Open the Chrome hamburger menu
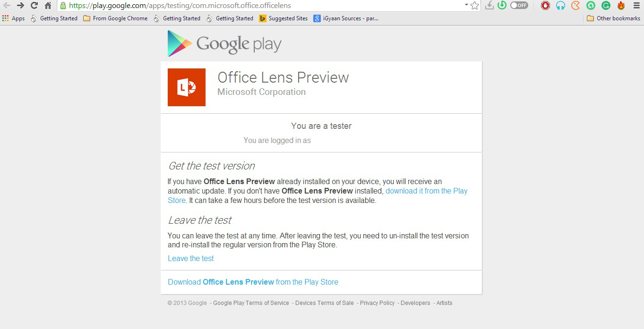This screenshot has width=644, height=329. point(636,6)
